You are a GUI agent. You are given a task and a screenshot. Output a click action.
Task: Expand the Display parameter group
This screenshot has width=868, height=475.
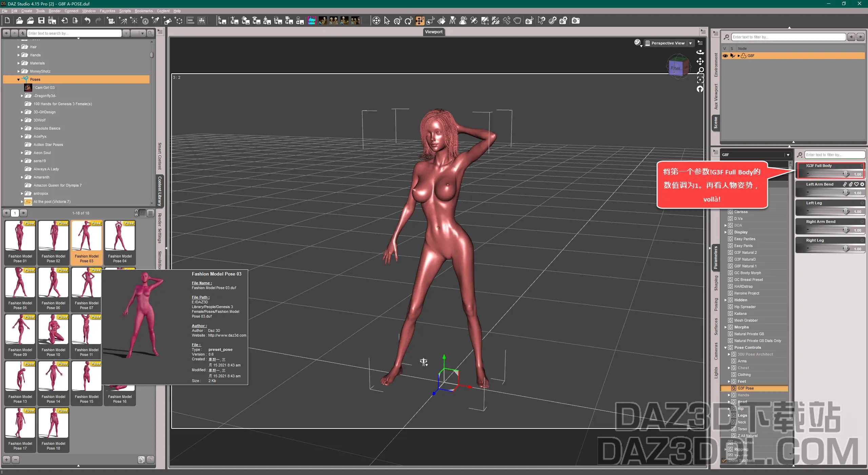click(x=725, y=232)
